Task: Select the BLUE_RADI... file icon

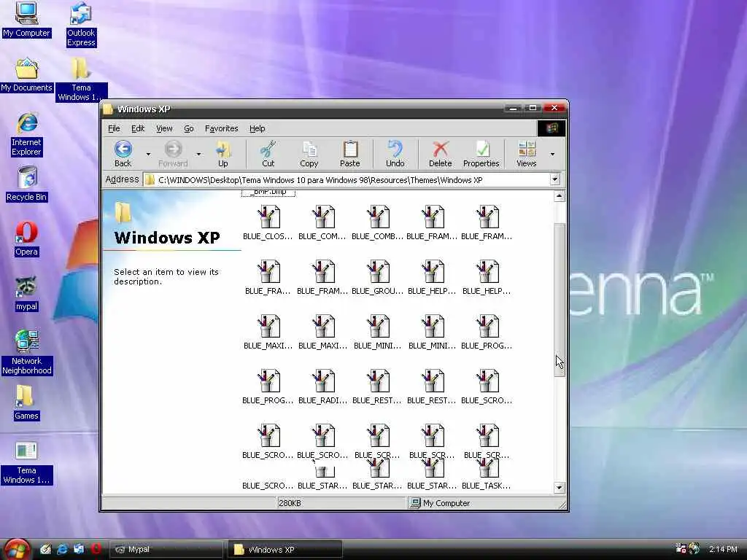Action: pos(323,386)
